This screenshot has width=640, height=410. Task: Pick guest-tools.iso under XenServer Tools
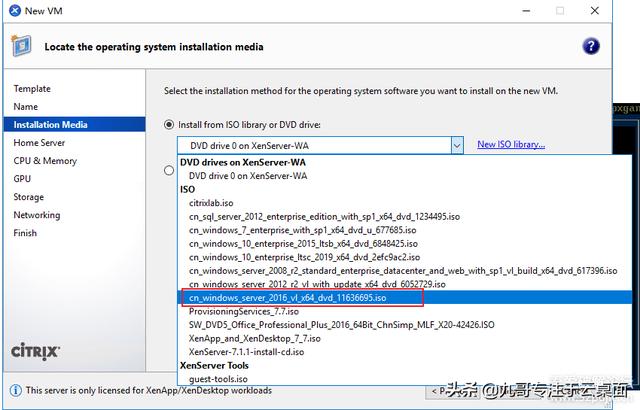coord(217,379)
